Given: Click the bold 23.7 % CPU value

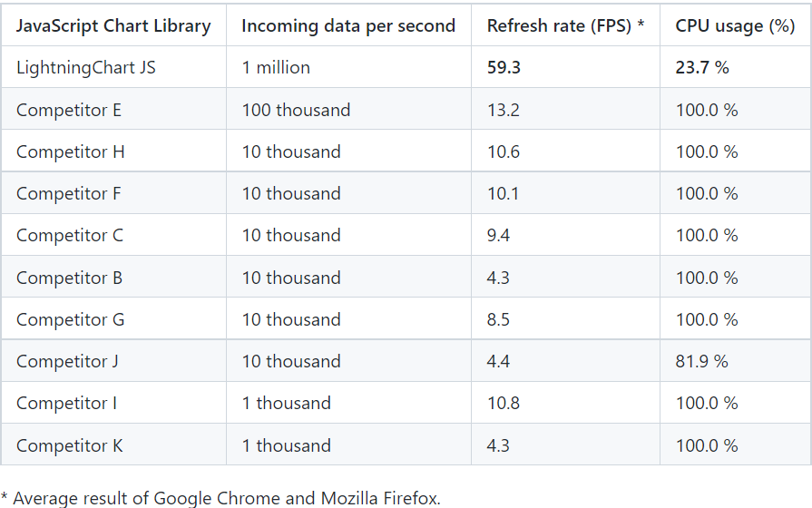Looking at the screenshot, I should pyautogui.click(x=702, y=67).
